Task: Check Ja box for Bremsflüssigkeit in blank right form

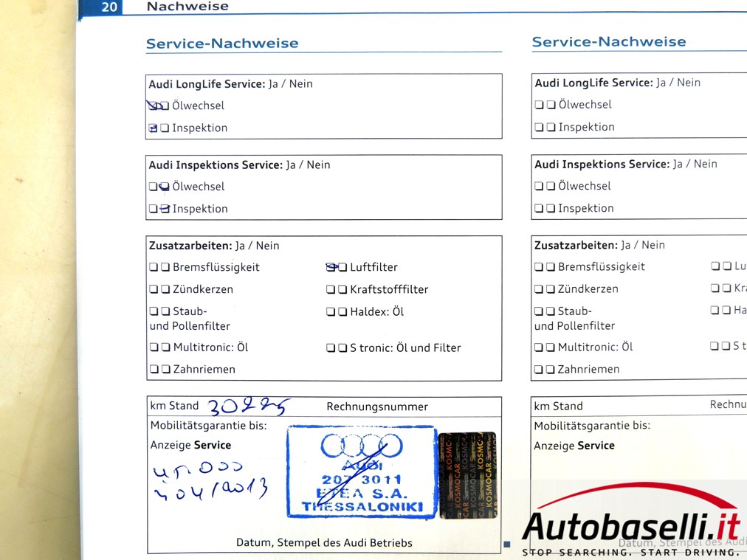Action: tap(538, 267)
